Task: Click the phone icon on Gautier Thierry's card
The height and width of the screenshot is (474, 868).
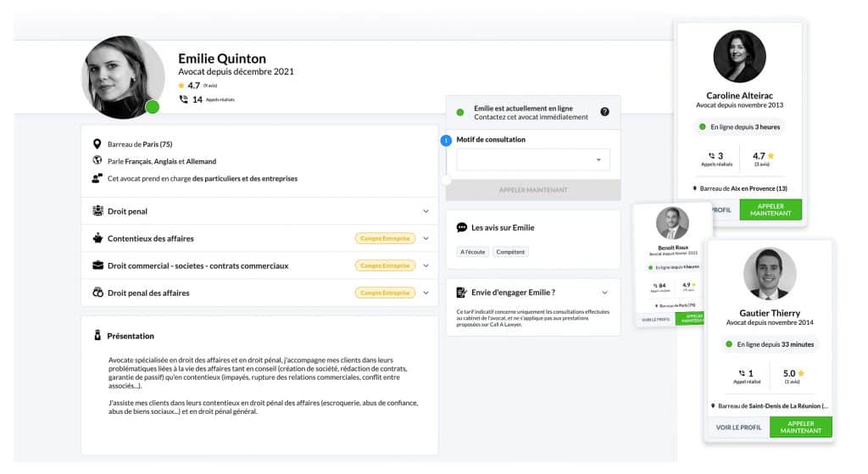Action: [742, 373]
